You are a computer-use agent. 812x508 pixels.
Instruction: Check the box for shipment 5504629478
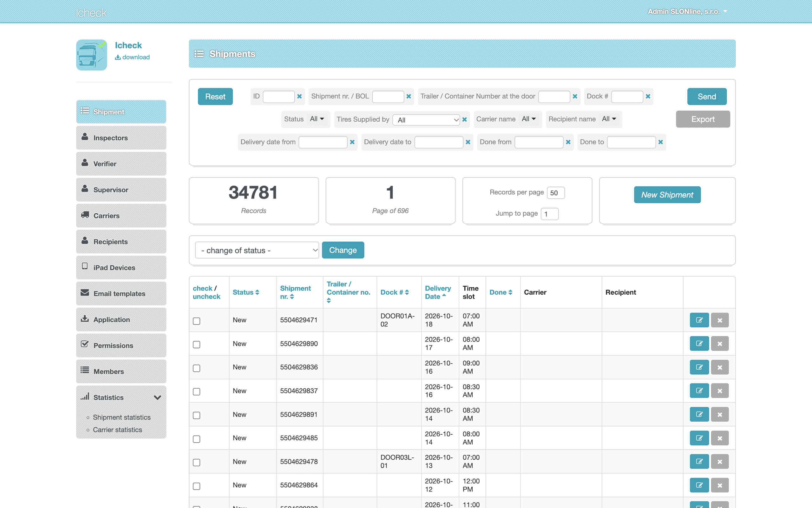pos(197,462)
